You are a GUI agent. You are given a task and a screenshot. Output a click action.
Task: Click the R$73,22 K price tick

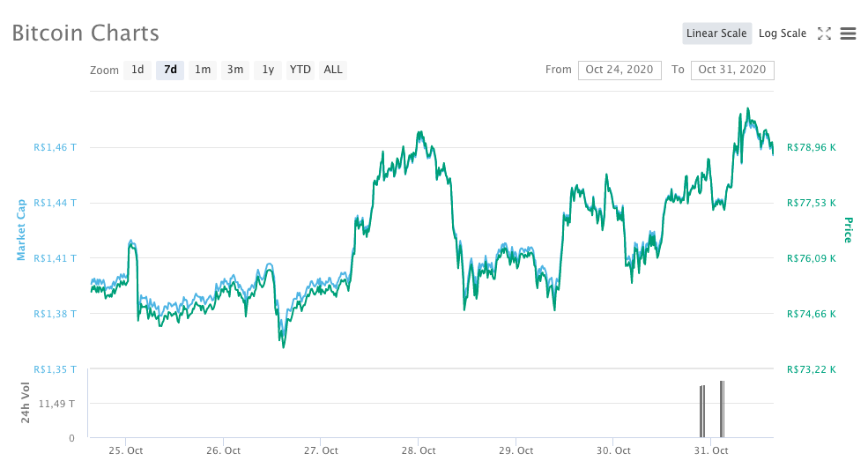pos(812,369)
